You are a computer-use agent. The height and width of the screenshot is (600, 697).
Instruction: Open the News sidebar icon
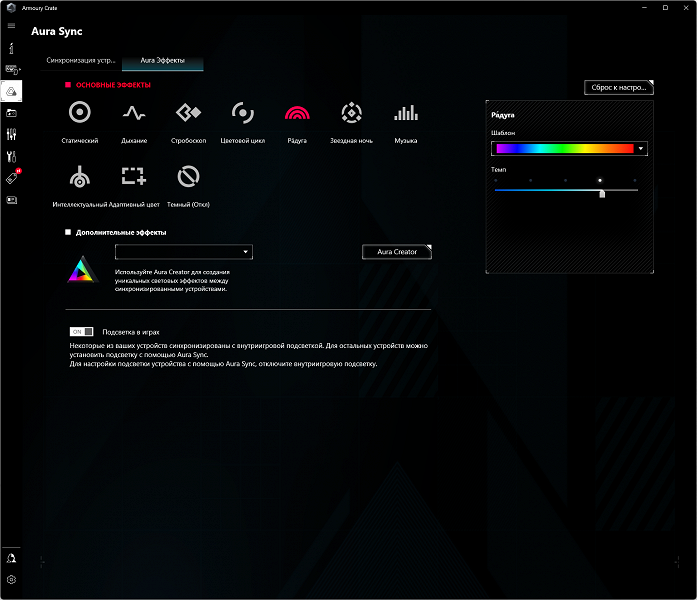click(12, 200)
